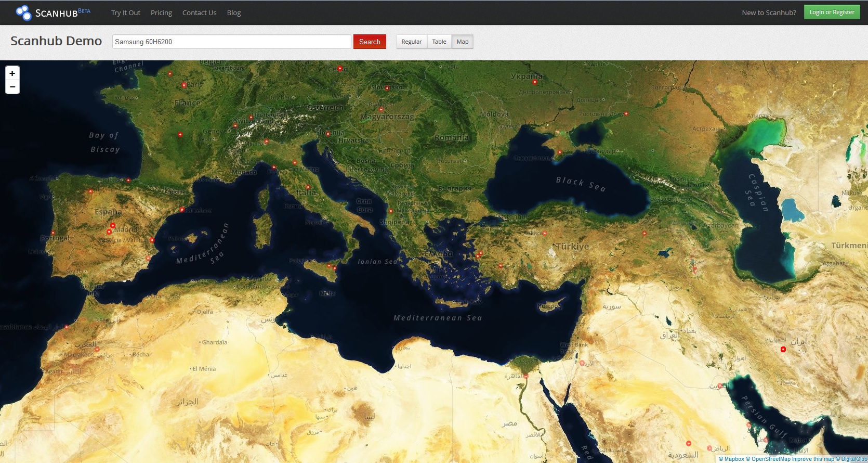Click the Scanhub logo
868x463 pixels.
click(53, 12)
